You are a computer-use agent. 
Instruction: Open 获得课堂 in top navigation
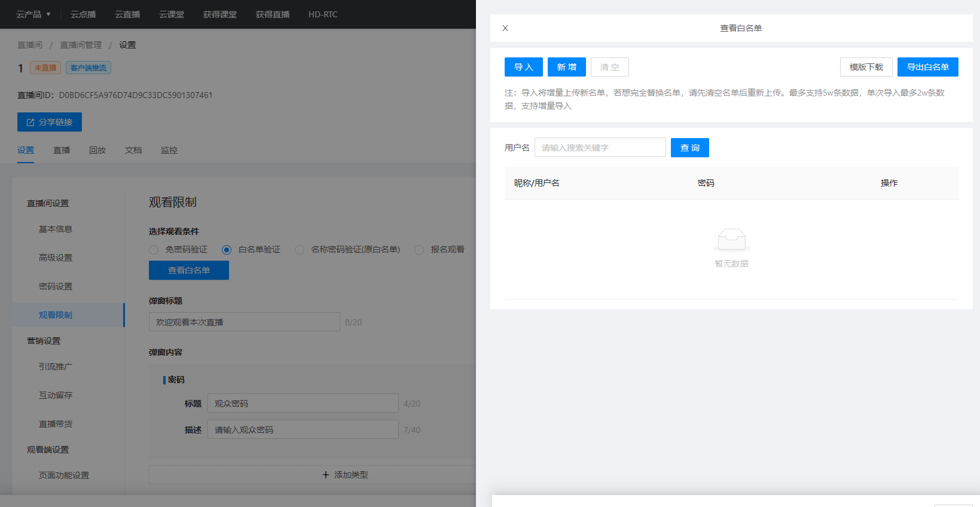coord(220,14)
